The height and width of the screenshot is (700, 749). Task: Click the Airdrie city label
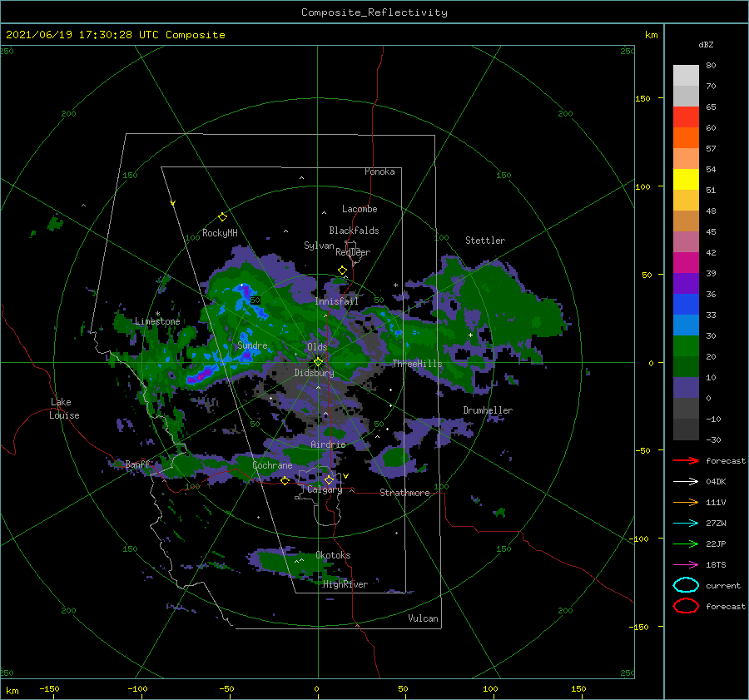click(328, 444)
